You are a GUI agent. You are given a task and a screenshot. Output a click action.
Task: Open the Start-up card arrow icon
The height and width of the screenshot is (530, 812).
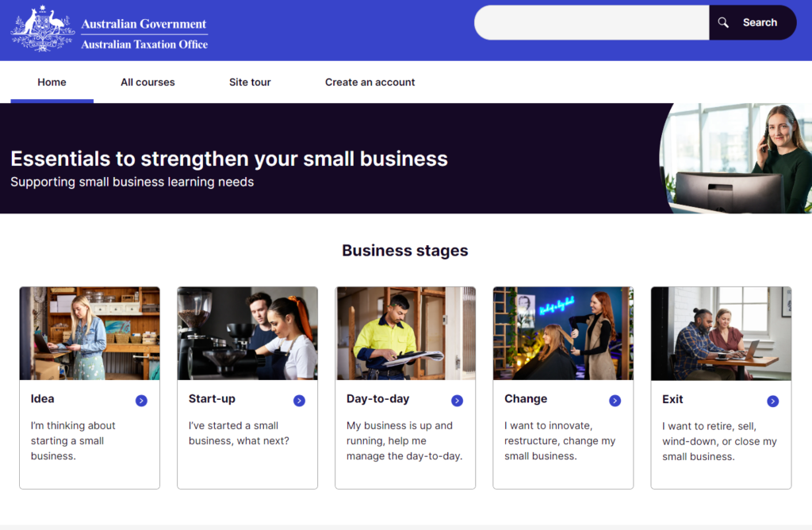(299, 401)
